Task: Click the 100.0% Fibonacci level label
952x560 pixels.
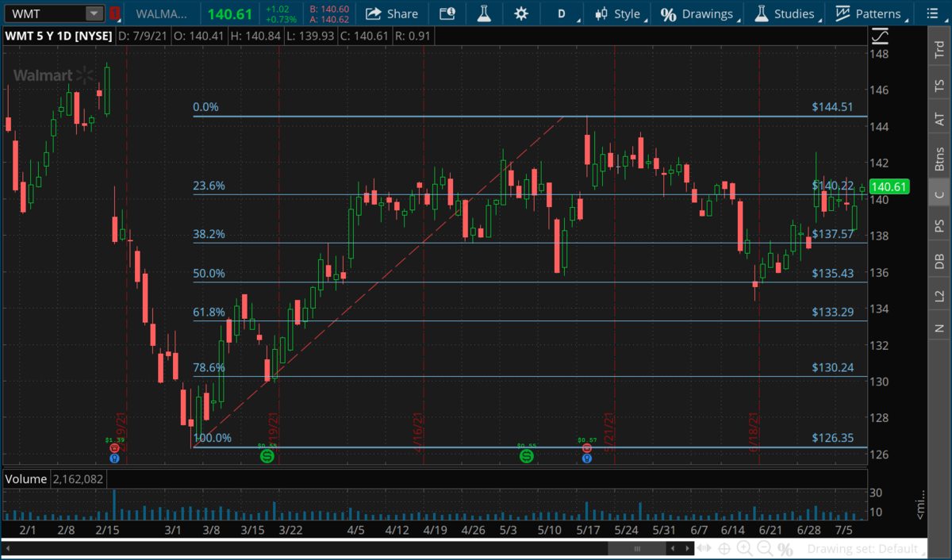Action: (x=213, y=438)
